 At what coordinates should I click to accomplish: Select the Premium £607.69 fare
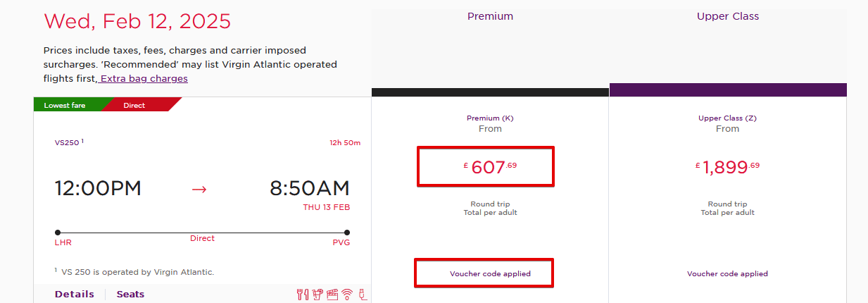(x=486, y=167)
